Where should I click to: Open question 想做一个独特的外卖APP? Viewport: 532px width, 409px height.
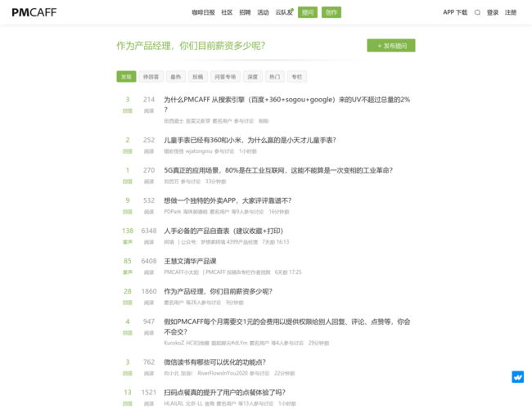point(228,200)
